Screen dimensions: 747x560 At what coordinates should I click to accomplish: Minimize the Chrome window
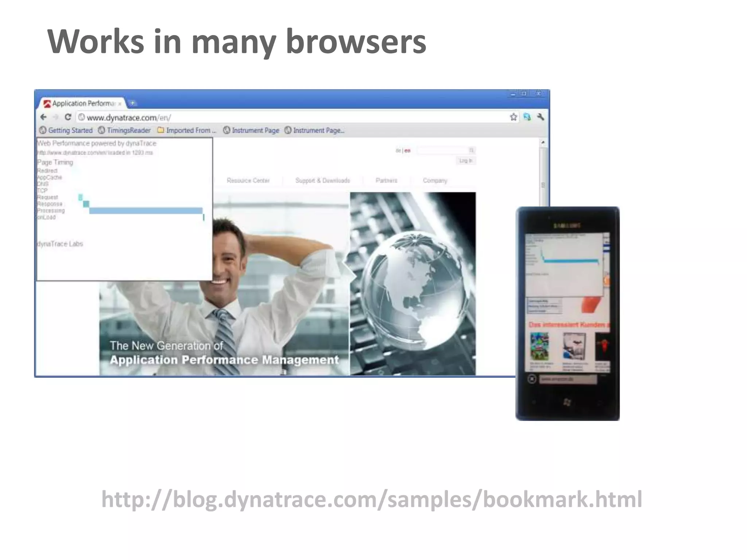pos(513,94)
